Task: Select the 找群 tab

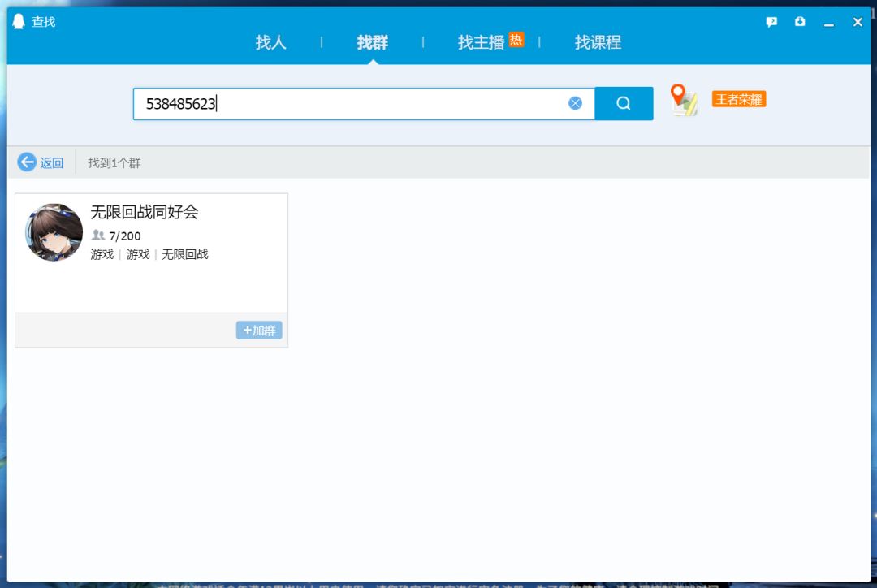Action: click(373, 42)
